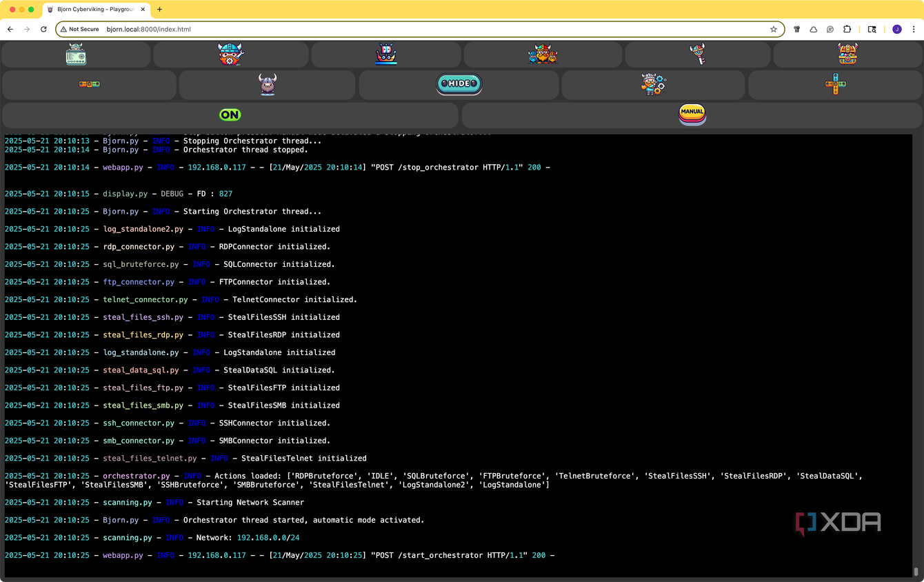Click the "display.py - DEBUG - FD : 827" line
924x582 pixels.
pos(119,194)
